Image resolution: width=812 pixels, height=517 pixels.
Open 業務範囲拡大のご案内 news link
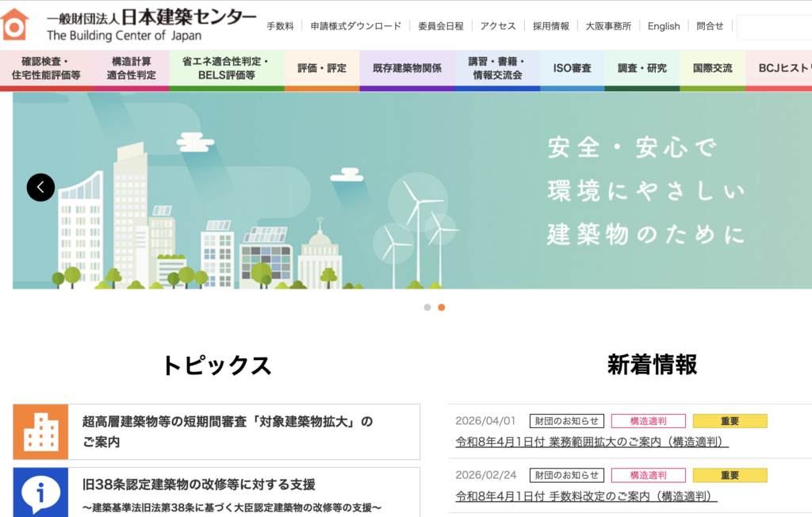592,442
